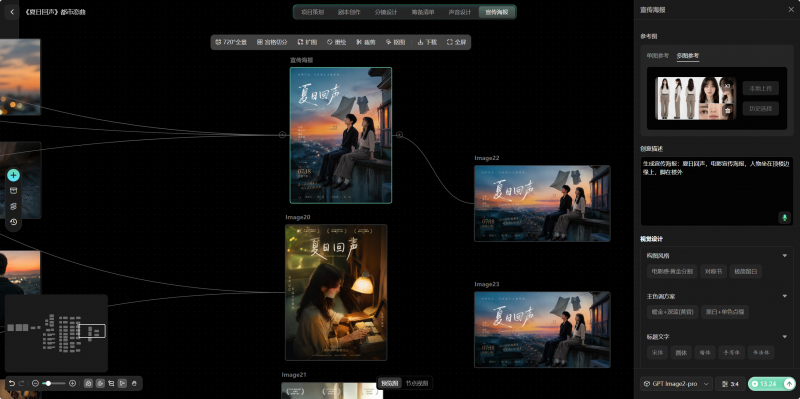Select the grid split (宫格切分) tool
800x399 pixels.
(272, 42)
